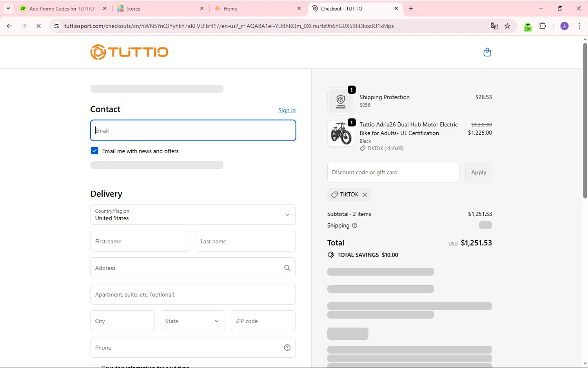This screenshot has height=368, width=588.
Task: Click the Shipping Protection product thumbnail
Action: (x=341, y=101)
